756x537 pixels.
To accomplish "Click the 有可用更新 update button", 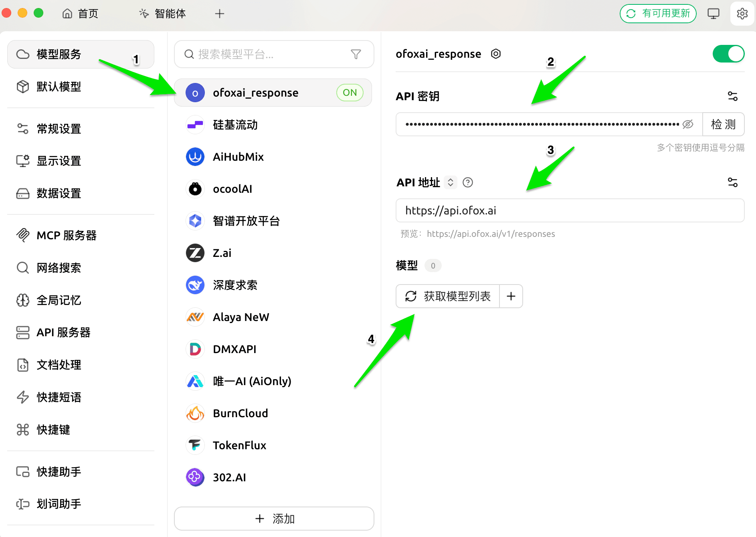I will click(x=658, y=14).
